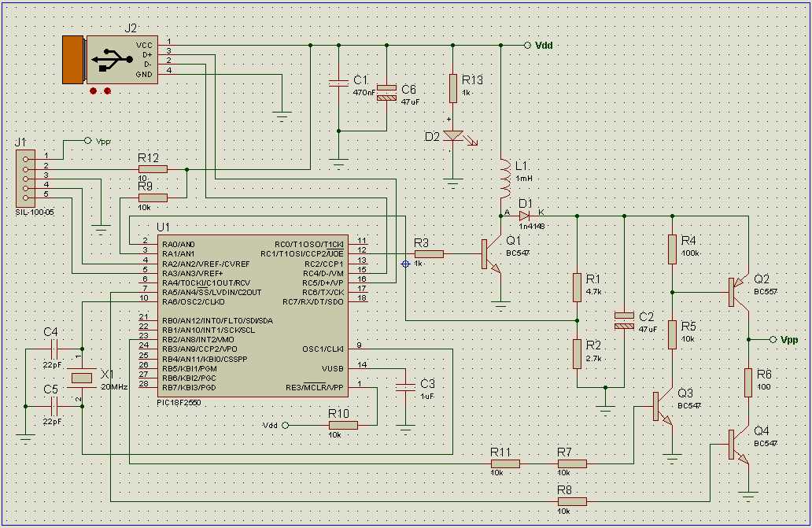Select PNP transistor Q2 BC557
This screenshot has width=812, height=528.
[x=739, y=292]
